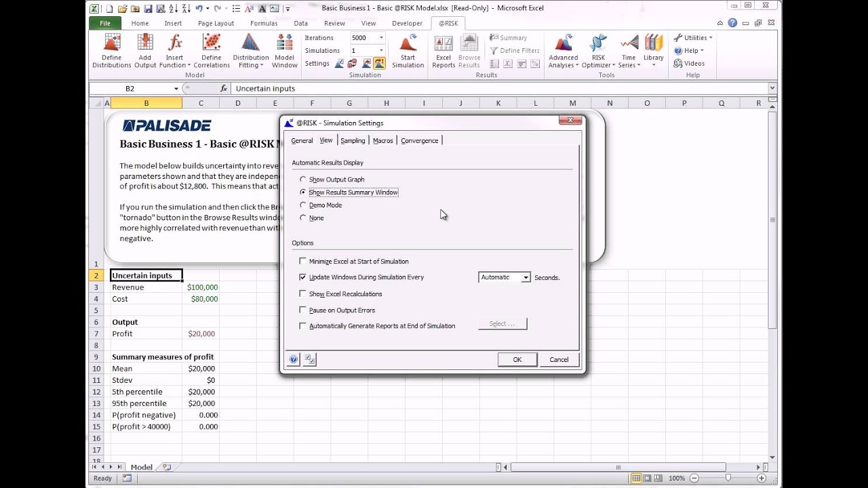Uncheck Update Windows During Simulation Every
Image resolution: width=868 pixels, height=488 pixels.
pyautogui.click(x=303, y=277)
